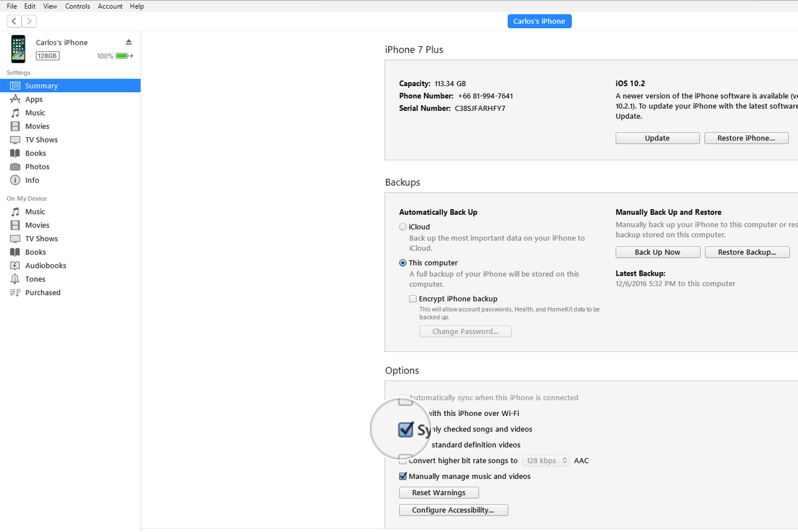Click the iPhone 7 Plus heading

point(414,50)
